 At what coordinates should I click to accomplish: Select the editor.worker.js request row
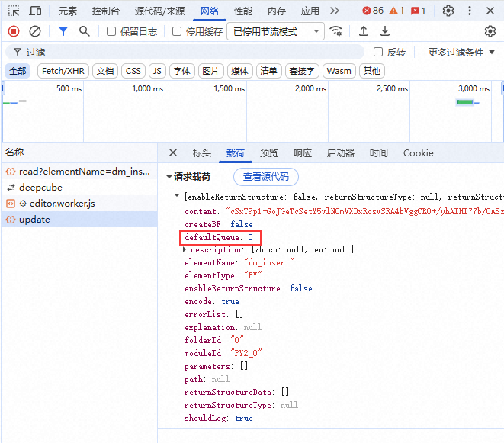pos(79,204)
